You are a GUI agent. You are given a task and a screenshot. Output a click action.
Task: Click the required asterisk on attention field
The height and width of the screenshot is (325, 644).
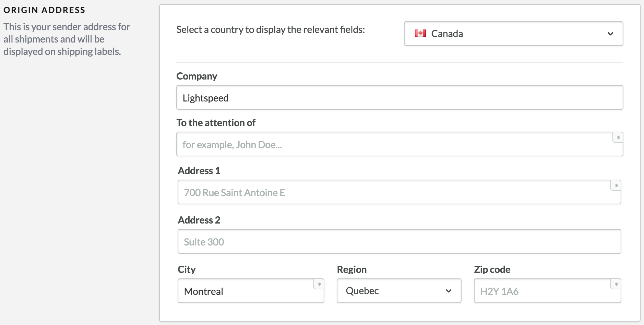pos(618,137)
